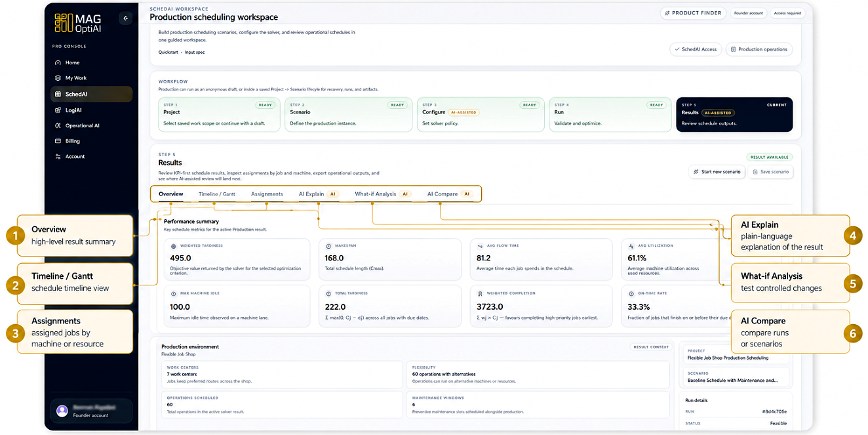Open My Work in the sidebar
The image size is (868, 435).
tap(75, 78)
